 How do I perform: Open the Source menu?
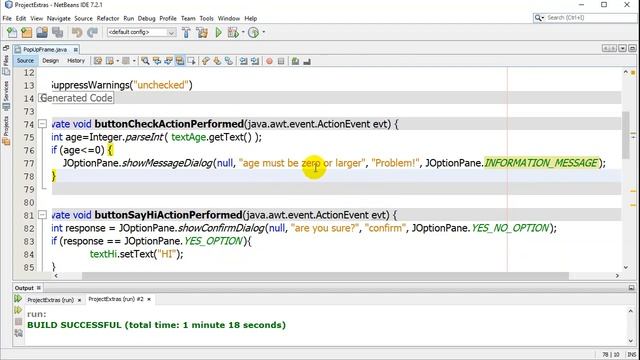84,18
